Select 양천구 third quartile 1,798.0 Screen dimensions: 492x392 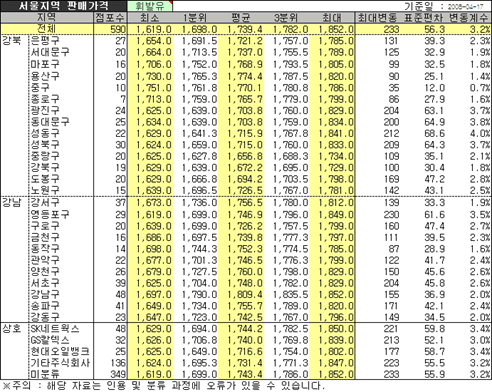click(x=290, y=272)
